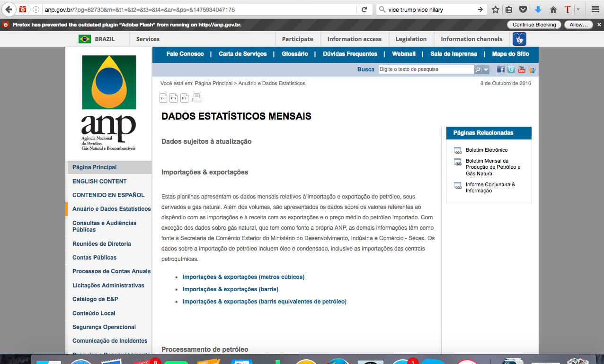Expand the dropdown arrow next to the T icon

(x=578, y=9)
